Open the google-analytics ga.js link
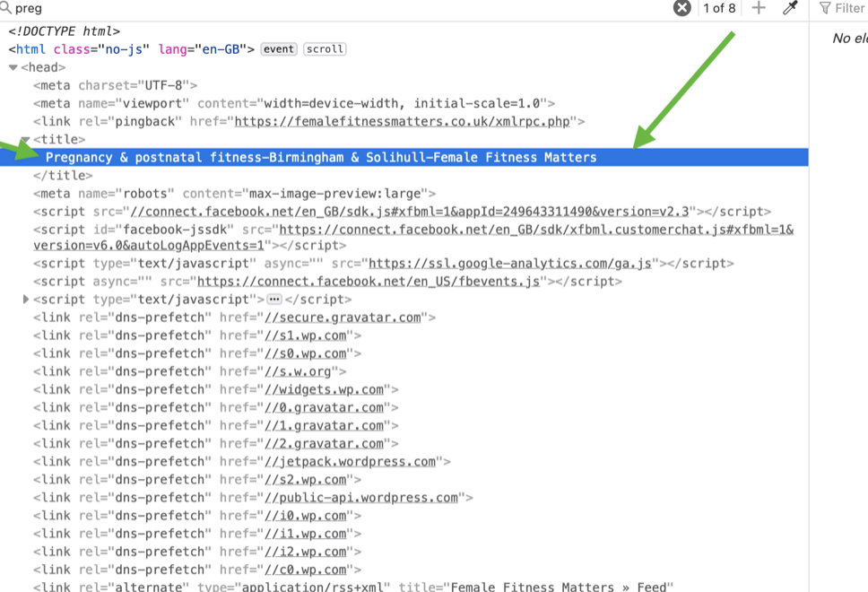The image size is (868, 592). click(x=510, y=264)
